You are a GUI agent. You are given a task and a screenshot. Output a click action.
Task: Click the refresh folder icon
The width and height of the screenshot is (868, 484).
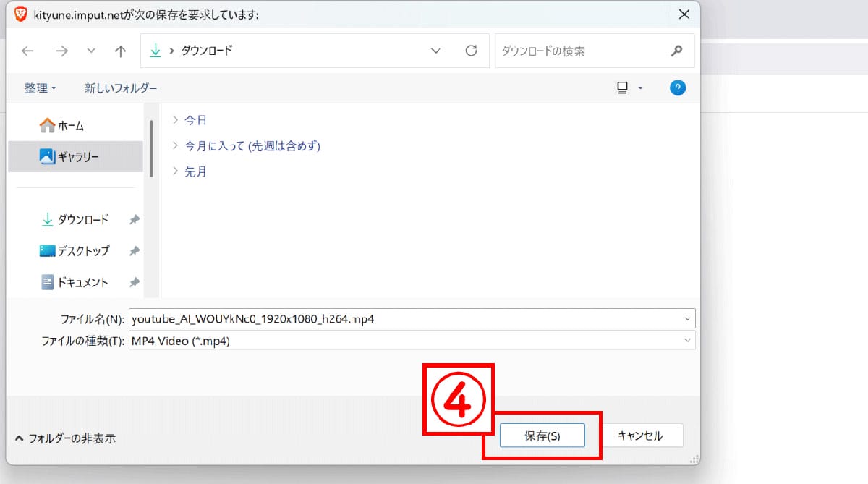click(472, 51)
